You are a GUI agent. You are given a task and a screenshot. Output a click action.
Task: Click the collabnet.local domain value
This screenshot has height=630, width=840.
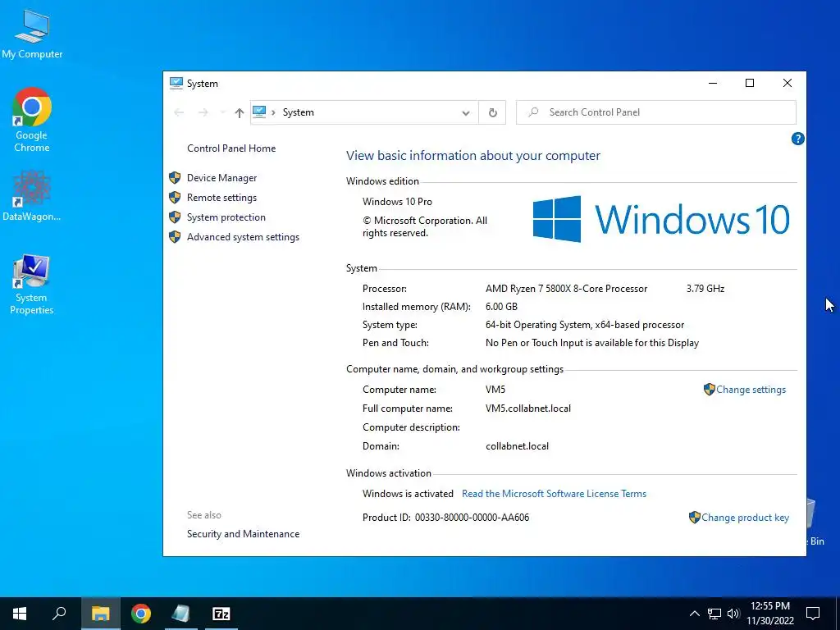click(x=517, y=445)
